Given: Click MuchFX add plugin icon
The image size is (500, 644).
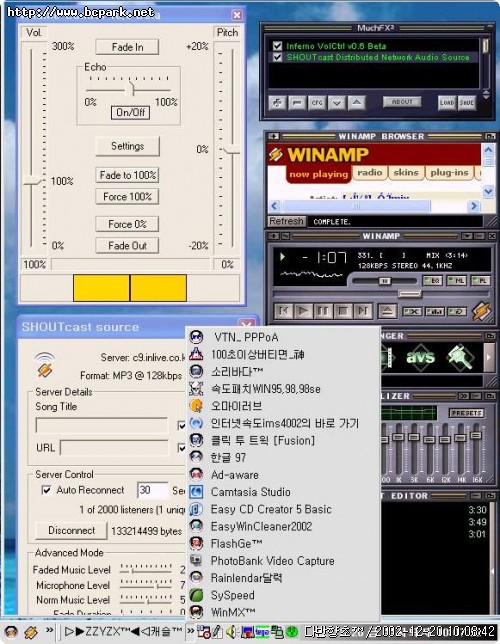Looking at the screenshot, I should point(277,102).
